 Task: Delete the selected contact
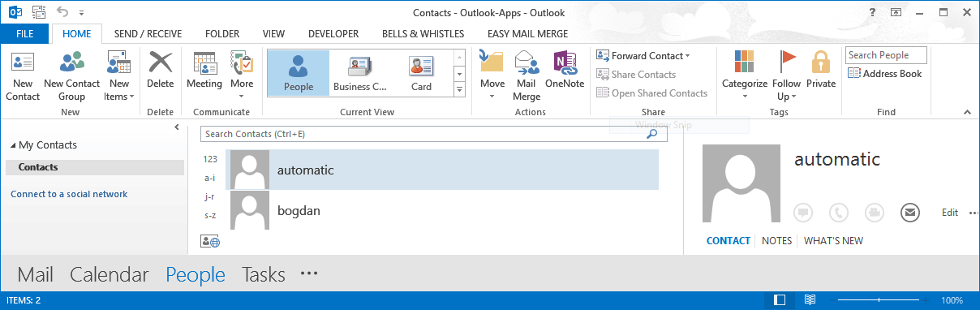161,70
